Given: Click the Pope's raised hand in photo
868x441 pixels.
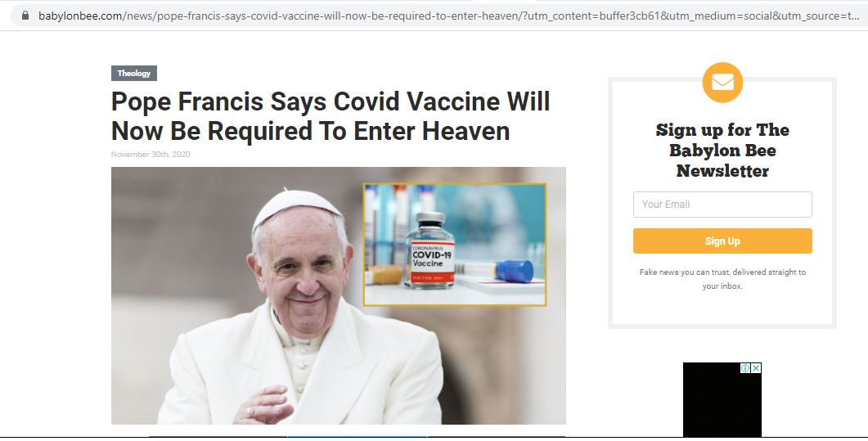Looking at the screenshot, I should pyautogui.click(x=263, y=406).
